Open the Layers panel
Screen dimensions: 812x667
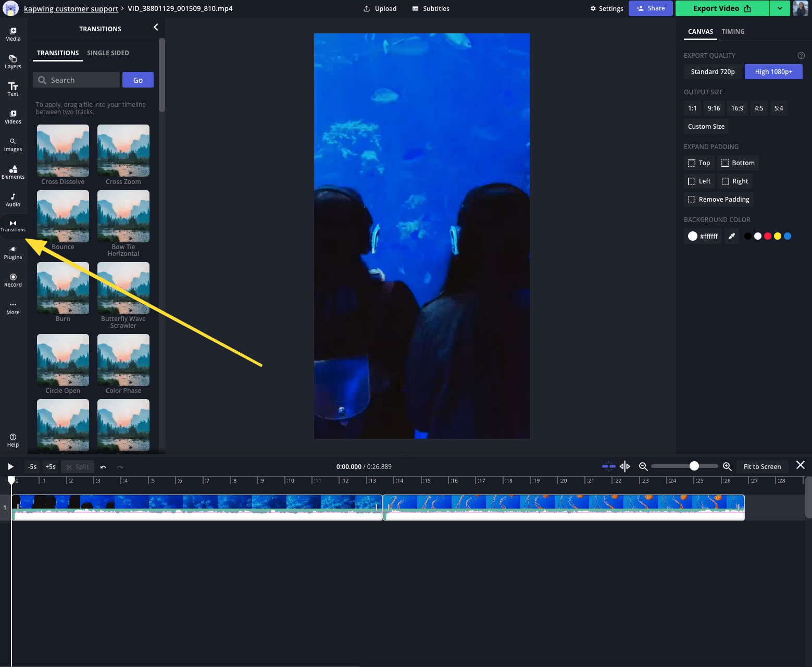(x=13, y=61)
